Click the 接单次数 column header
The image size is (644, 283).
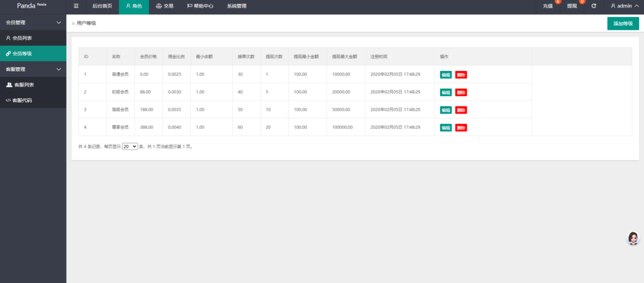246,56
